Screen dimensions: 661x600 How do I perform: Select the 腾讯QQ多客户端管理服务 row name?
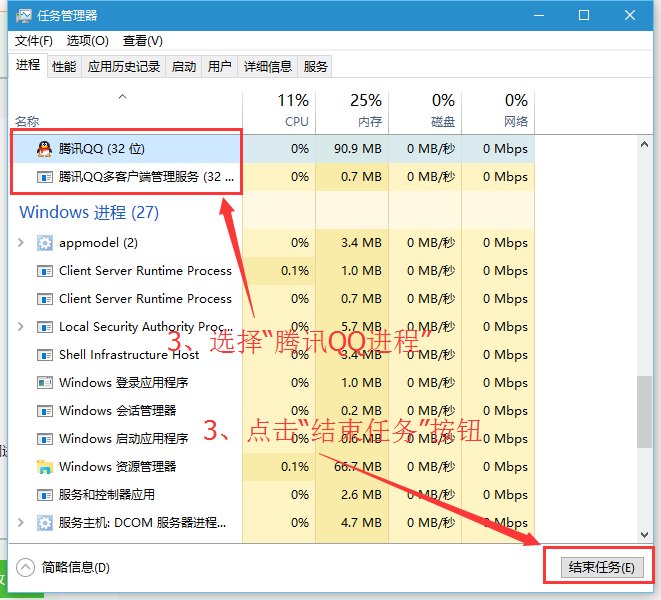click(x=146, y=177)
